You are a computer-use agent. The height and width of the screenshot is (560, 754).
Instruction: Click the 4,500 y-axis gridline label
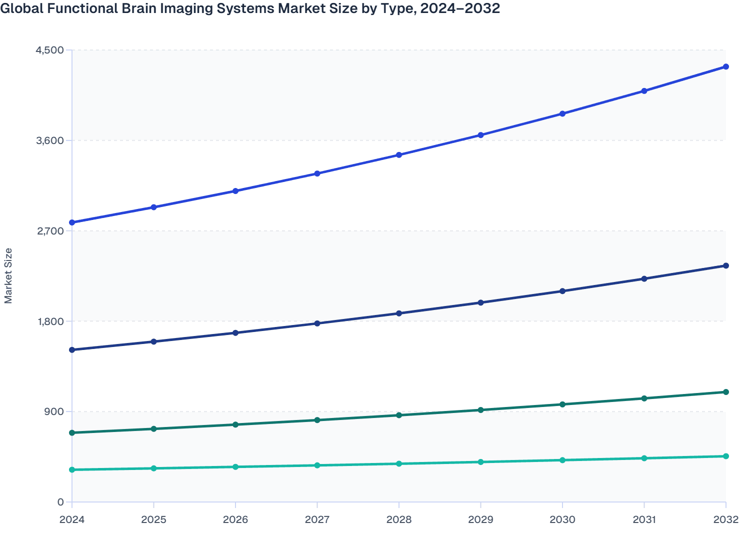tap(50, 50)
